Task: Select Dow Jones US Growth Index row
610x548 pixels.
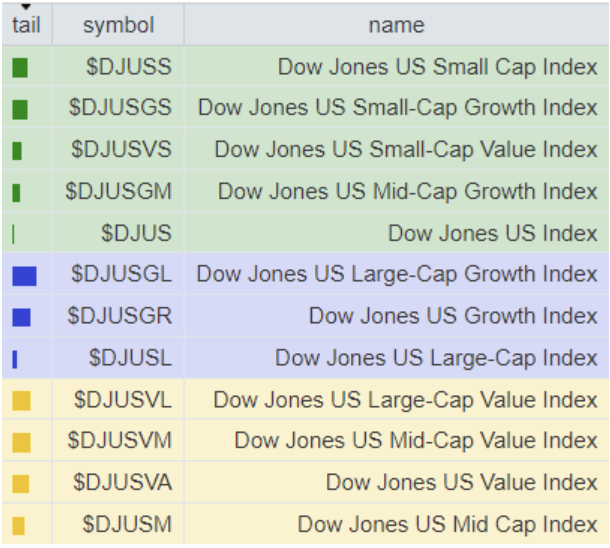Action: pos(452,316)
